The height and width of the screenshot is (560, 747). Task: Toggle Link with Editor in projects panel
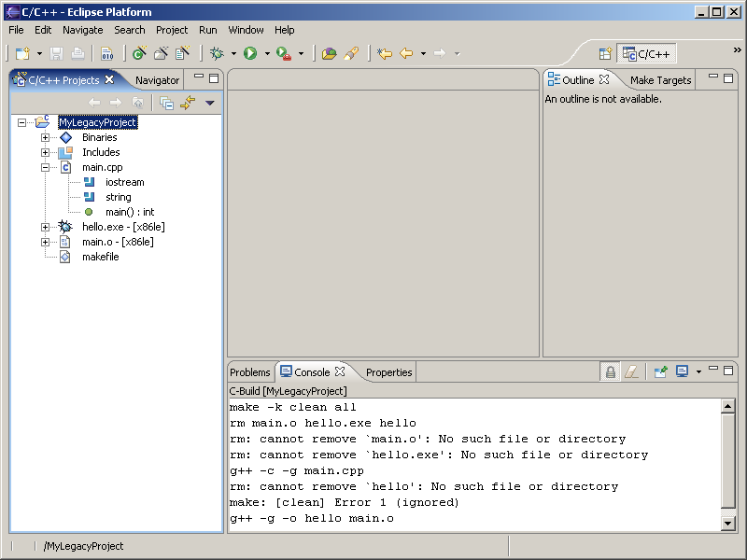click(x=188, y=103)
